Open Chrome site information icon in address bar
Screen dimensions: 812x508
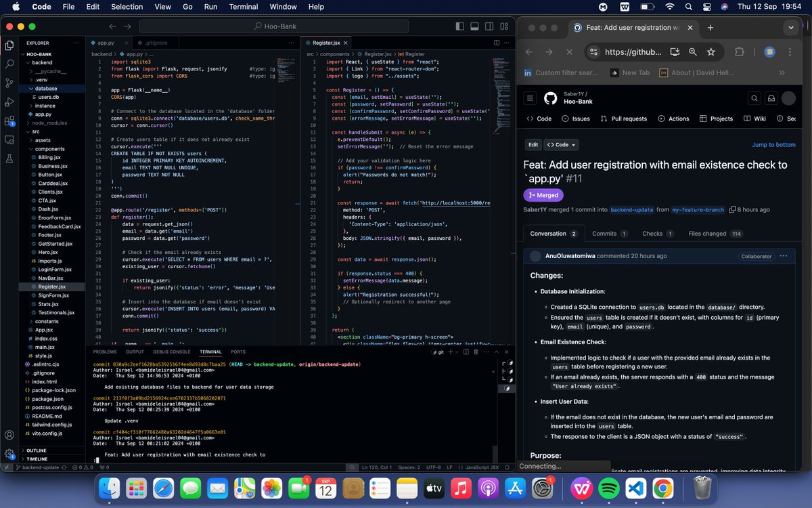coord(593,51)
